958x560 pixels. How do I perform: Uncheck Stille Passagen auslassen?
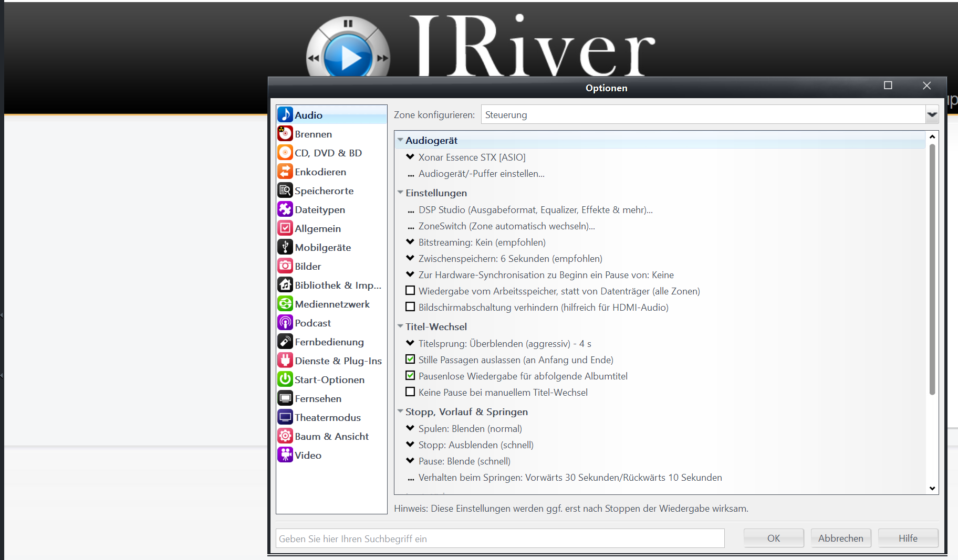(x=410, y=359)
